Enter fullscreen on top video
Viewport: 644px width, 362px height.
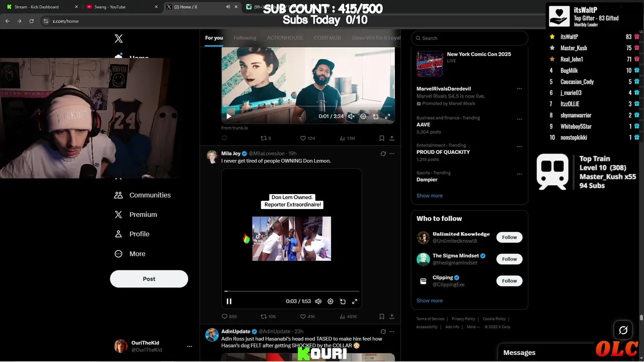[387, 116]
